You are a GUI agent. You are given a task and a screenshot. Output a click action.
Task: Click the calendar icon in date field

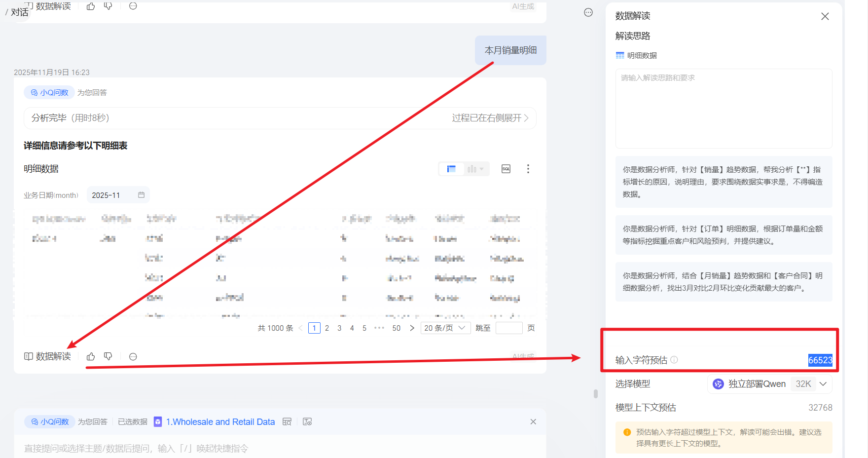coord(141,195)
